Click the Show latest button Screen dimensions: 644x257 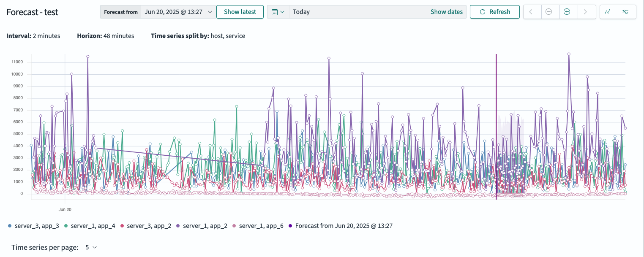coord(240,11)
